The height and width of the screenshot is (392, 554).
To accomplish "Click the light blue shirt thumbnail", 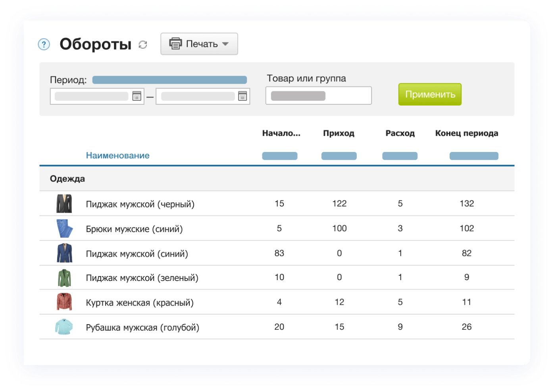I will [x=64, y=327].
